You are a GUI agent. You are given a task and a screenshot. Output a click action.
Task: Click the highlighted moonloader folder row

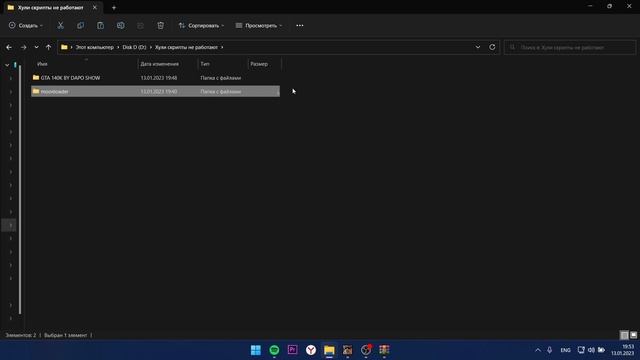click(x=156, y=91)
